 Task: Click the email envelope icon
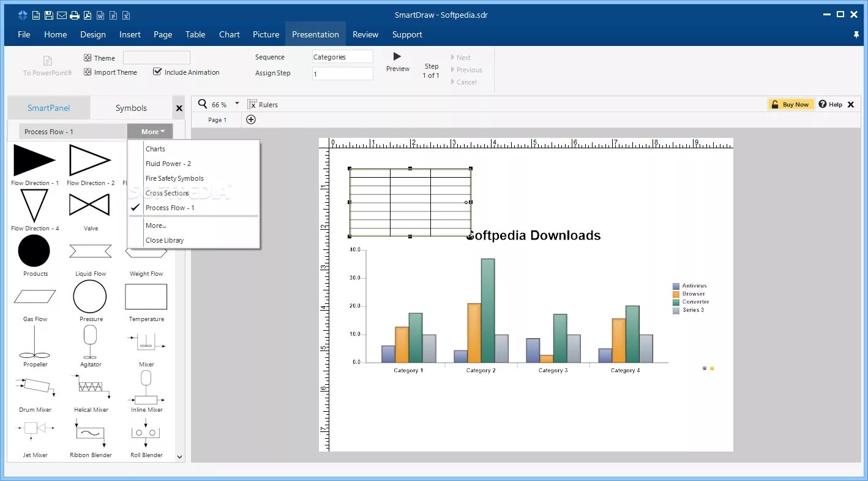[x=62, y=15]
